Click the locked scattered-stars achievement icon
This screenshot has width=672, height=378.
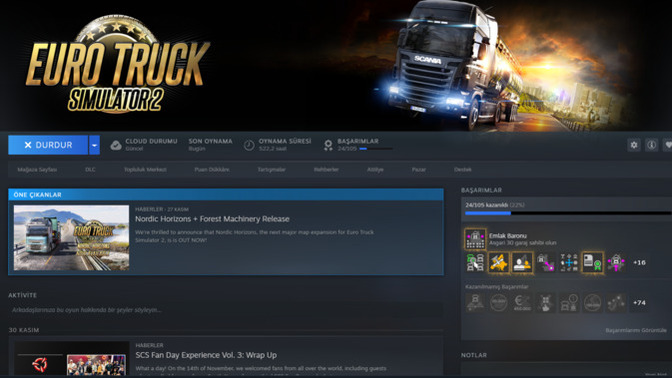[x=616, y=303]
